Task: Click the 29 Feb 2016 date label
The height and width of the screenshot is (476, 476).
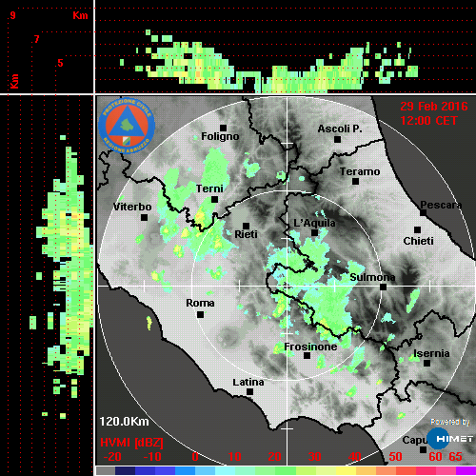Action: tap(434, 106)
